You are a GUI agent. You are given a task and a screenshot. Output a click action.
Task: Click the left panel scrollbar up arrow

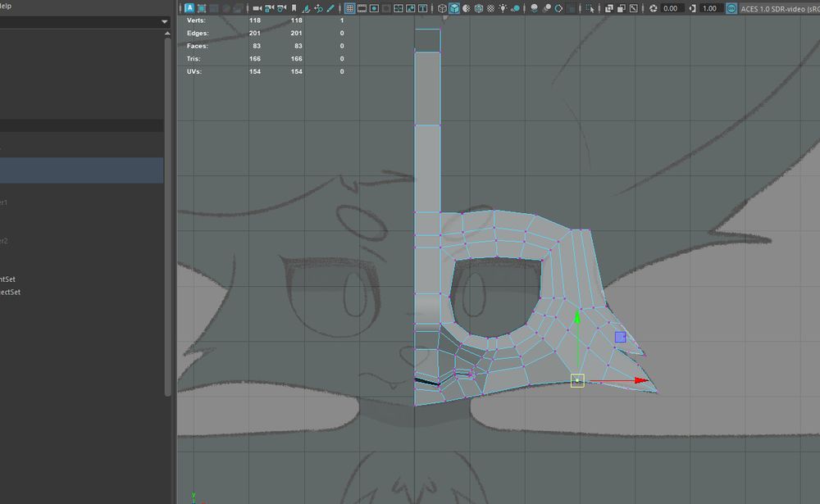(167, 34)
